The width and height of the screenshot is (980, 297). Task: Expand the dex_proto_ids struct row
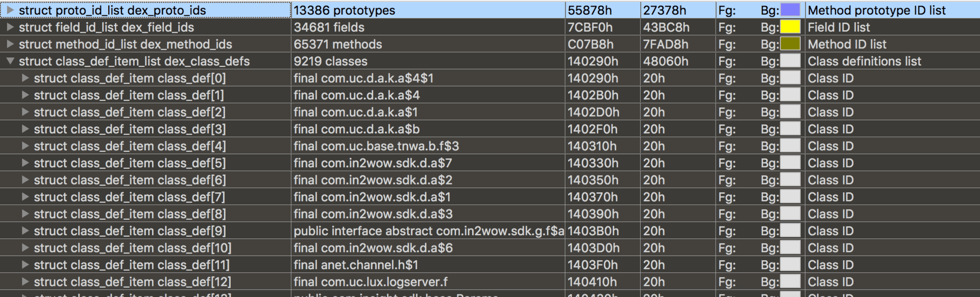[x=10, y=10]
